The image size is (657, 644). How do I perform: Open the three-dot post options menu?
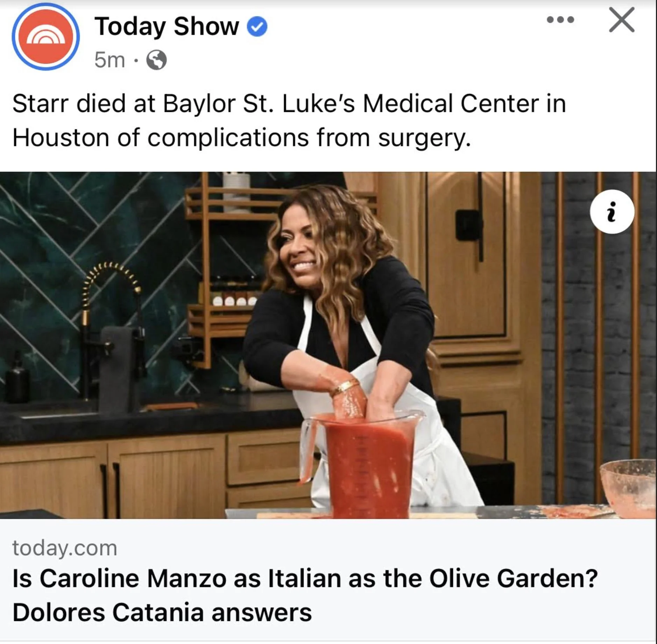[x=560, y=20]
